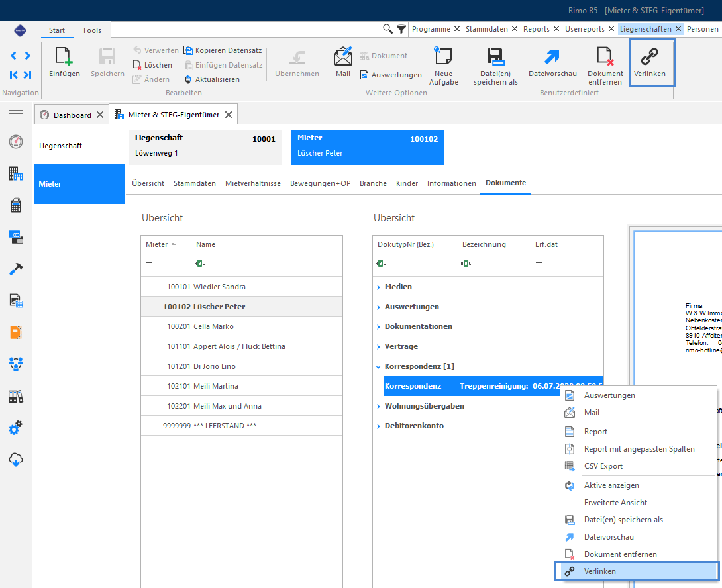Click the main search input field

tap(247, 29)
